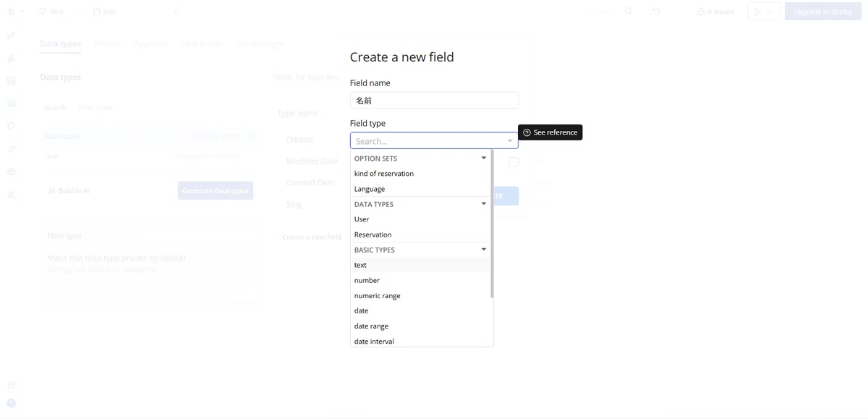Click Privacy rules applied on User row
This screenshot has width=868, height=419.
[x=207, y=156]
